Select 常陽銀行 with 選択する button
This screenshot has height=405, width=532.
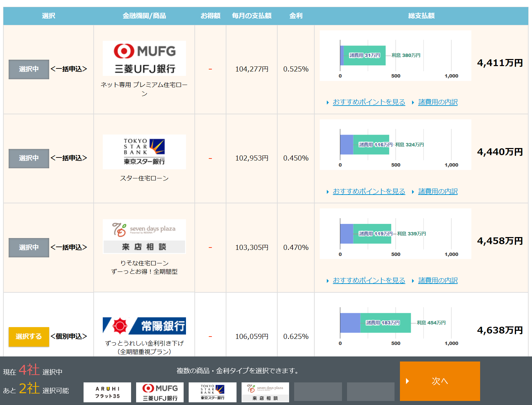click(x=29, y=337)
